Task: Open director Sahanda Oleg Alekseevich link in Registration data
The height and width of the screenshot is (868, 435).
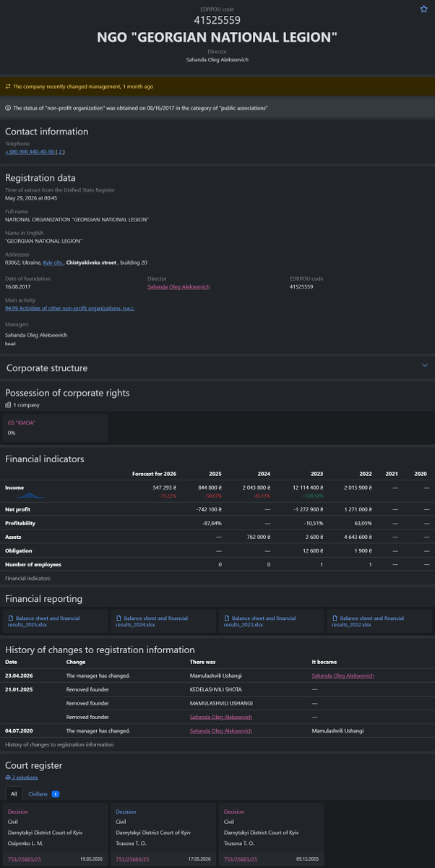Action: click(x=178, y=286)
